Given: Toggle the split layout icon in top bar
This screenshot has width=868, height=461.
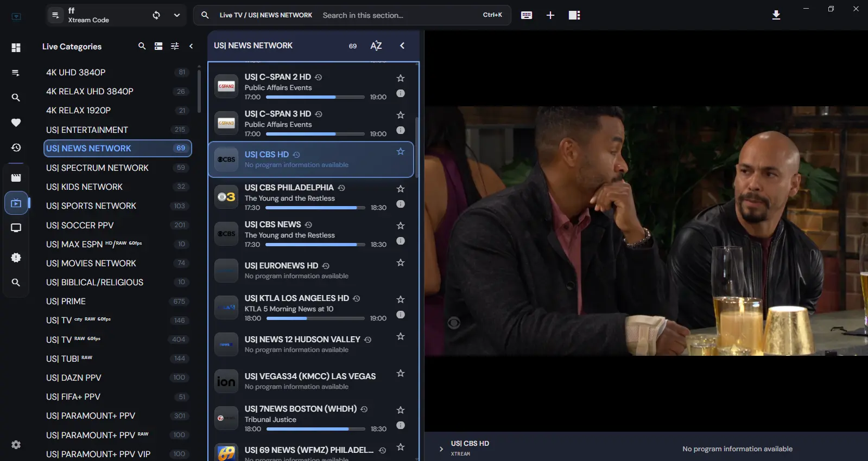Looking at the screenshot, I should click(574, 15).
